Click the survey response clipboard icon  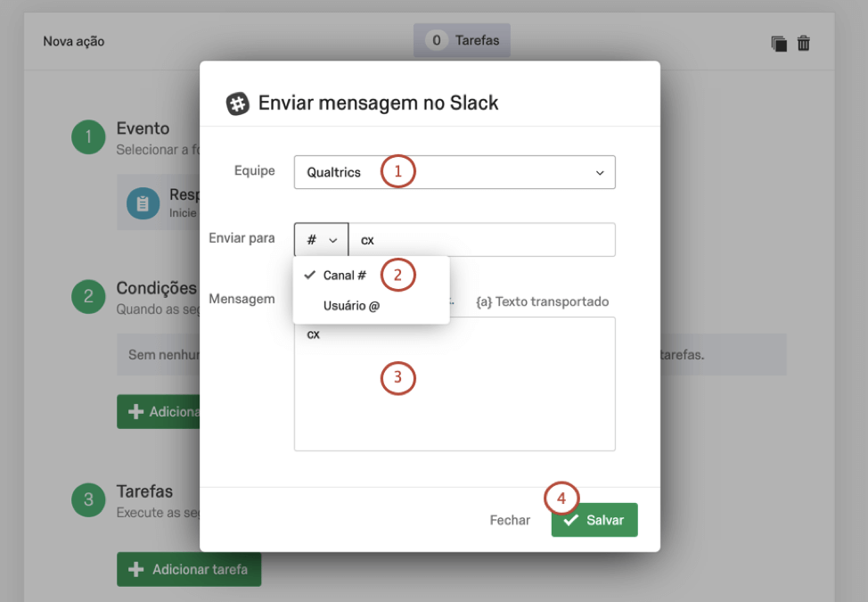tap(143, 203)
